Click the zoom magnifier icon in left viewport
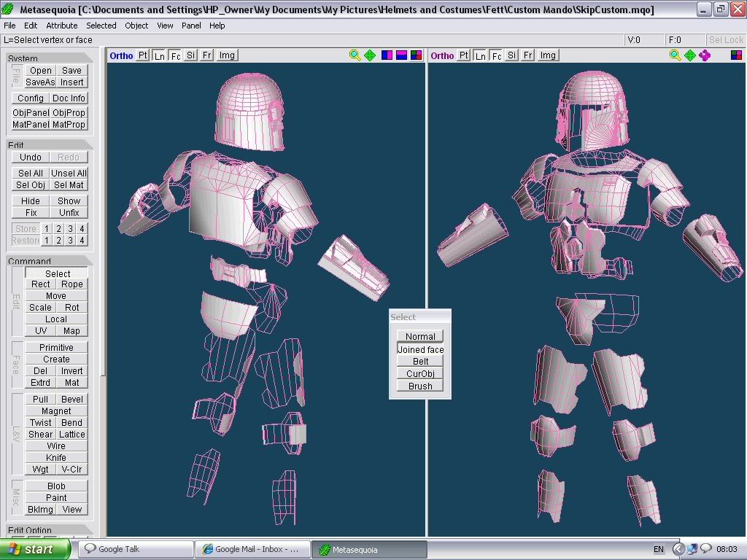Image resolution: width=747 pixels, height=560 pixels. click(x=355, y=55)
